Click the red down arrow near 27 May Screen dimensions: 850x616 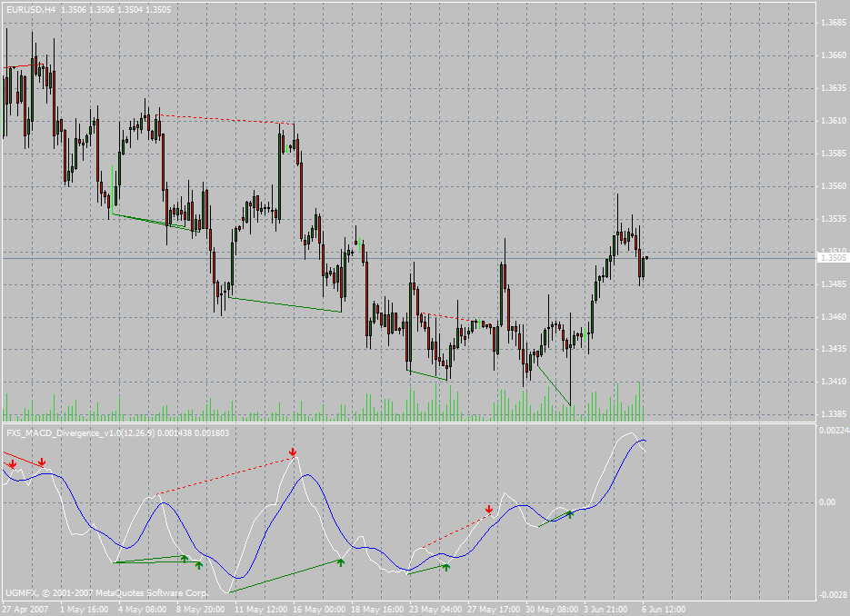click(489, 510)
